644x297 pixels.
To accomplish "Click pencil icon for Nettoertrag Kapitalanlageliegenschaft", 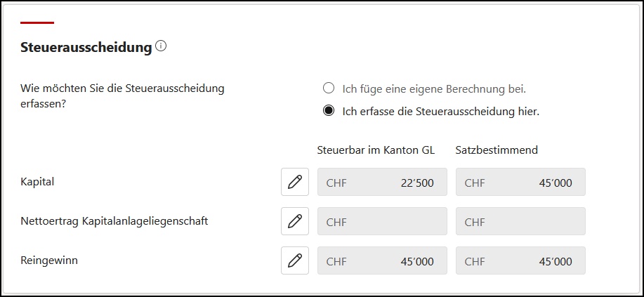I will click(295, 221).
